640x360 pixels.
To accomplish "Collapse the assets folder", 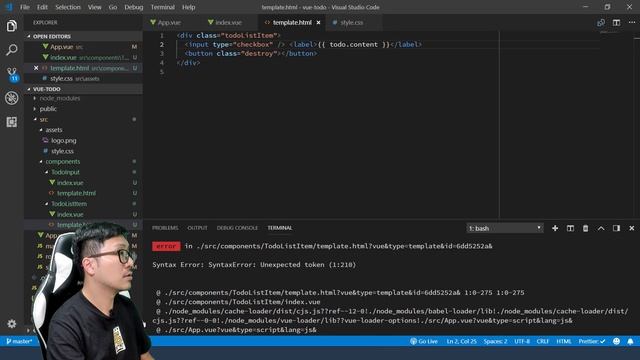I will (x=54, y=130).
